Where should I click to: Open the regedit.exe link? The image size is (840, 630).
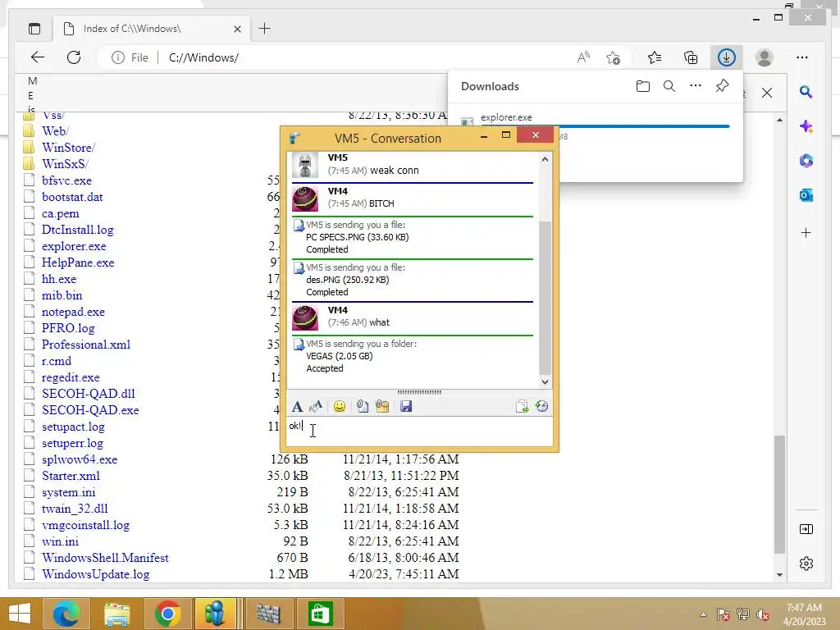[x=71, y=377]
